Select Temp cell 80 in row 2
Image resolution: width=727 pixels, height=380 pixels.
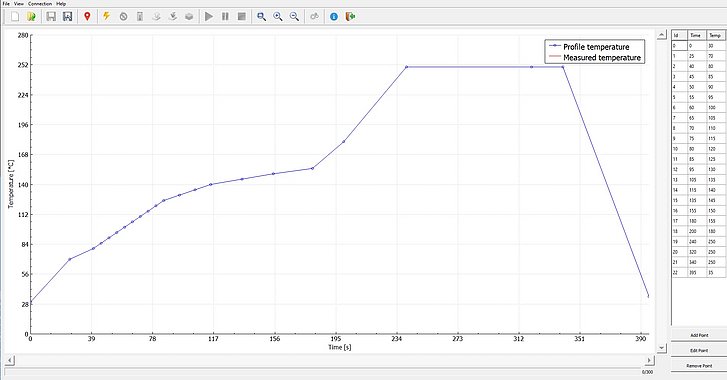[x=715, y=66]
